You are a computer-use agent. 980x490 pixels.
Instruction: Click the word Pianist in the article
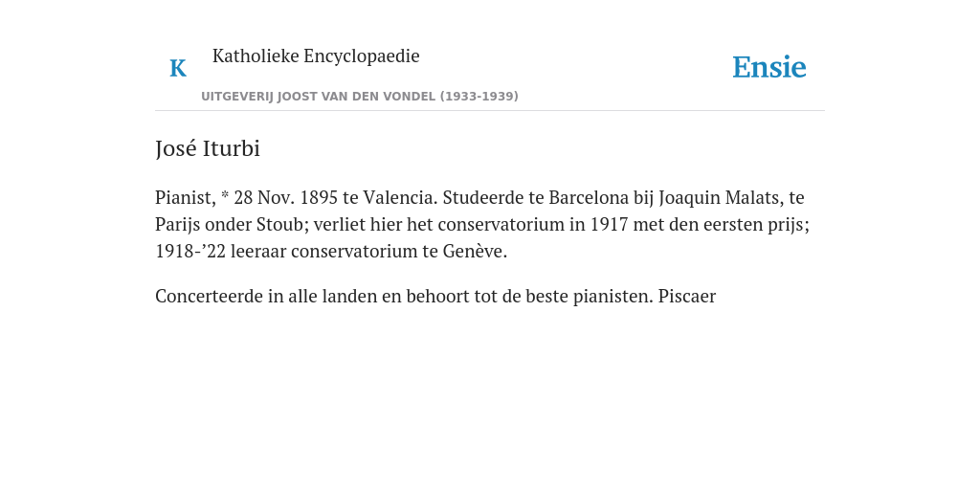tap(185, 197)
